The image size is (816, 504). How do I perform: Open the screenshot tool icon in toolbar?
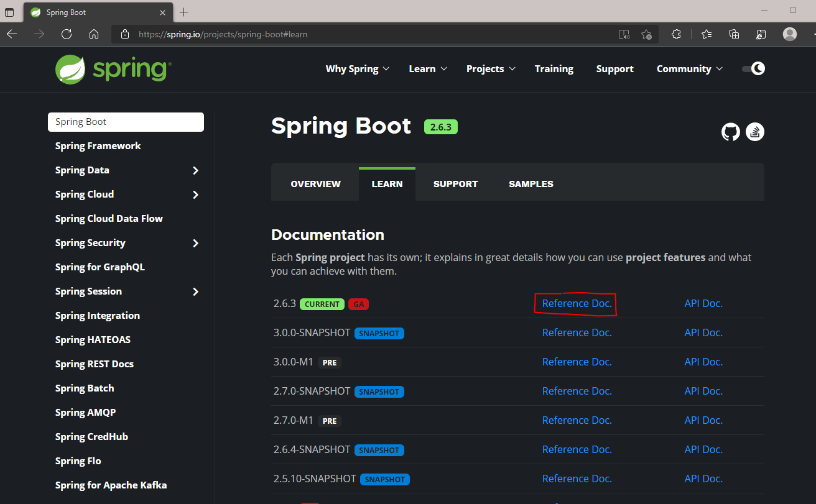761,34
